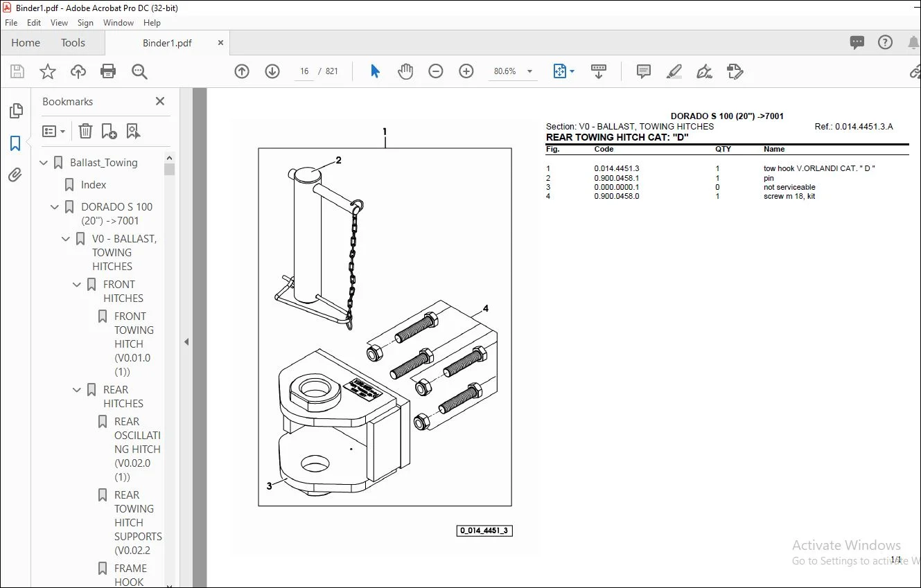
Task: Open the Edit menu
Action: [34, 23]
